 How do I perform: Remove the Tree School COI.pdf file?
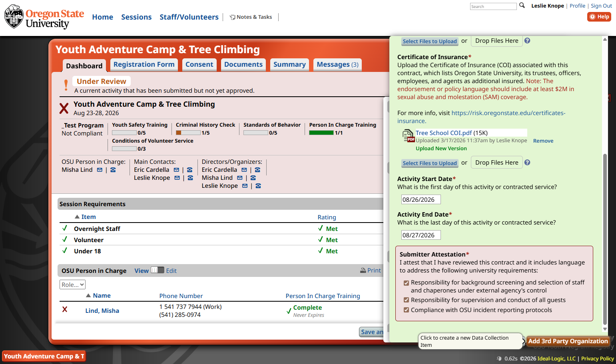click(543, 141)
